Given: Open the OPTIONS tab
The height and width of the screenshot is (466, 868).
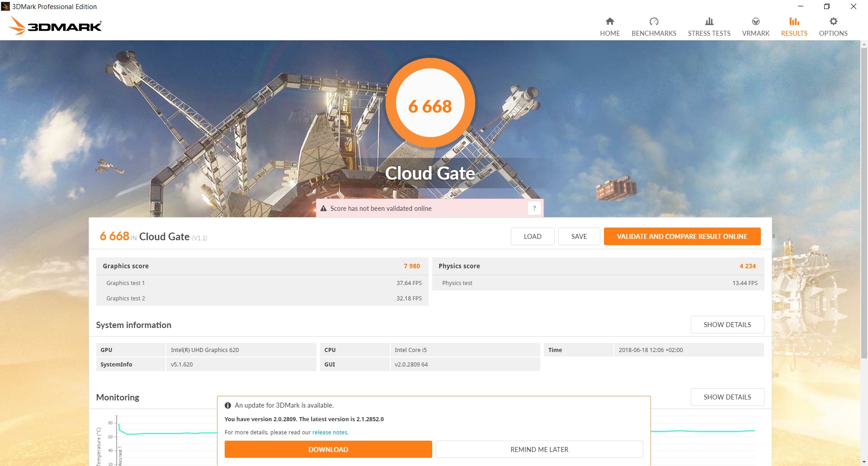Looking at the screenshot, I should pyautogui.click(x=834, y=27).
